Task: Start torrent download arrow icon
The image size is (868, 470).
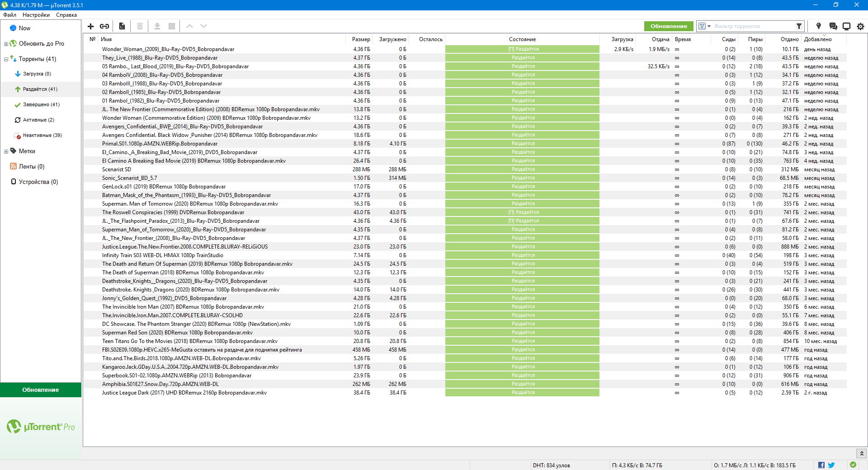Action: (x=157, y=26)
